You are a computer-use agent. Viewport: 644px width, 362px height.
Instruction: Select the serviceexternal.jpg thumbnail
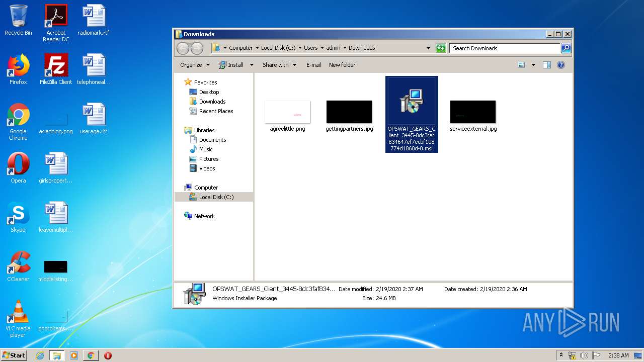tap(473, 116)
